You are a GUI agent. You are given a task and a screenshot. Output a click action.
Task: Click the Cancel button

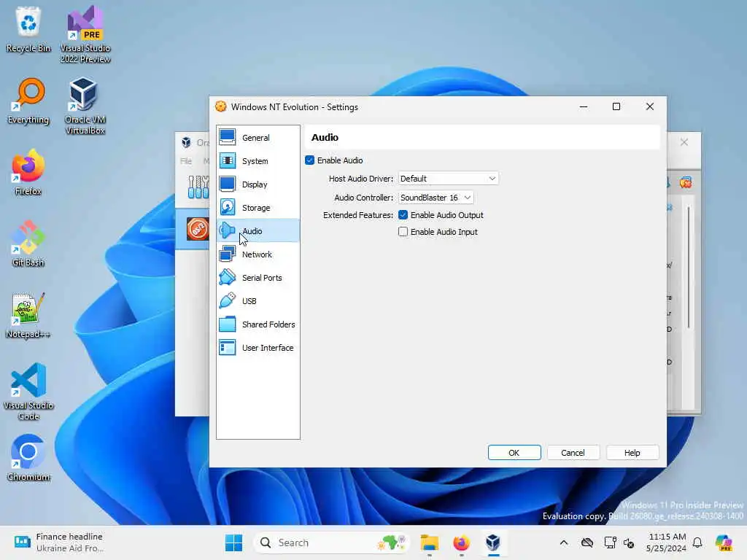pos(573,453)
